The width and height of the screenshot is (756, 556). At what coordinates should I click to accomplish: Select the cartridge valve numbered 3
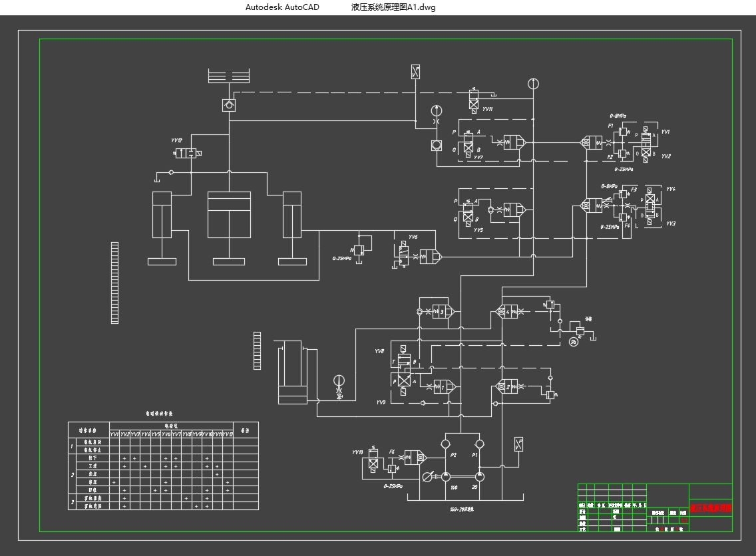pos(439,311)
